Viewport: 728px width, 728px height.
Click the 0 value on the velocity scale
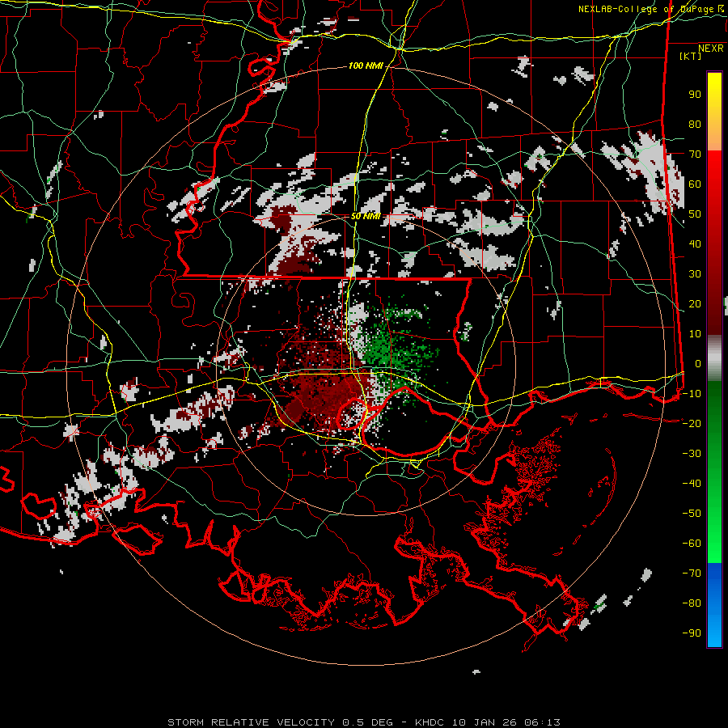[698, 364]
